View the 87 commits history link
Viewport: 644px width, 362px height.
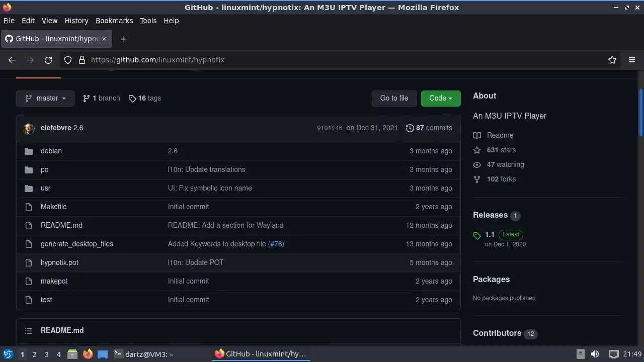pyautogui.click(x=429, y=128)
